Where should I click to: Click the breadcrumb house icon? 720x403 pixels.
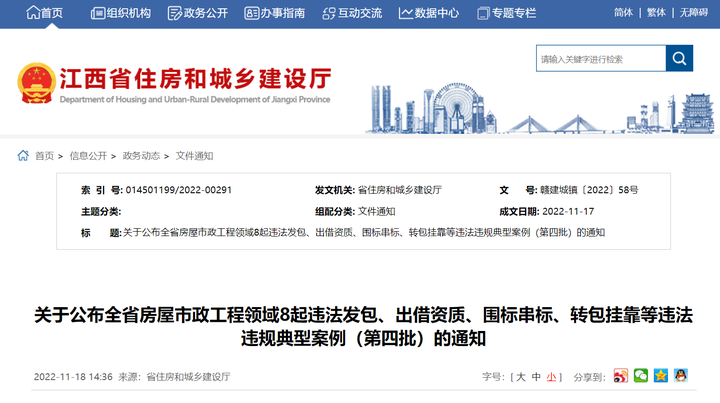23,156
